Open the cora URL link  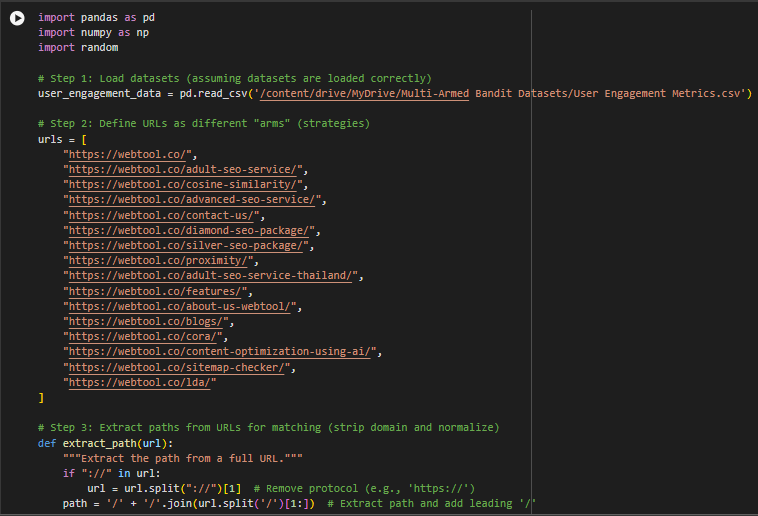point(143,336)
